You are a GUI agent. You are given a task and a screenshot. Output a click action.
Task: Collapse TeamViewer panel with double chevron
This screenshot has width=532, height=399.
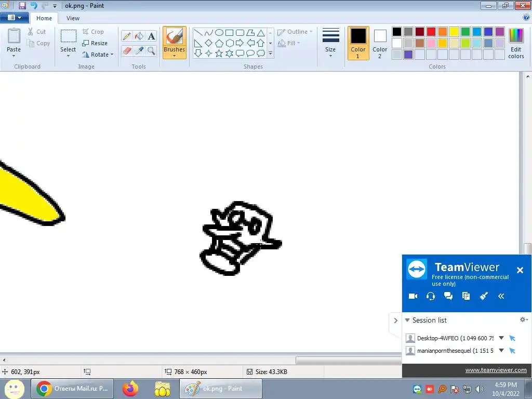pos(501,296)
